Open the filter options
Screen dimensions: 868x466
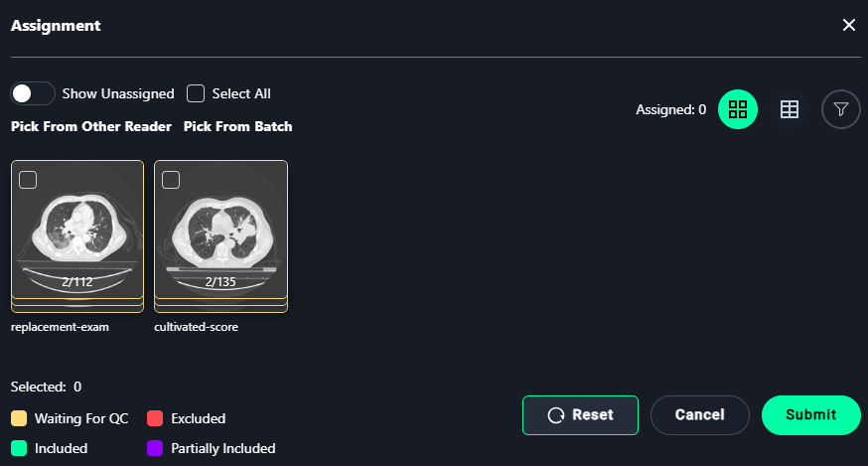tap(840, 109)
